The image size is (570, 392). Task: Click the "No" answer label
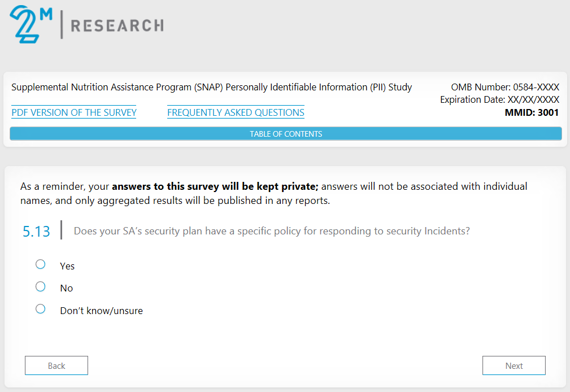point(67,288)
